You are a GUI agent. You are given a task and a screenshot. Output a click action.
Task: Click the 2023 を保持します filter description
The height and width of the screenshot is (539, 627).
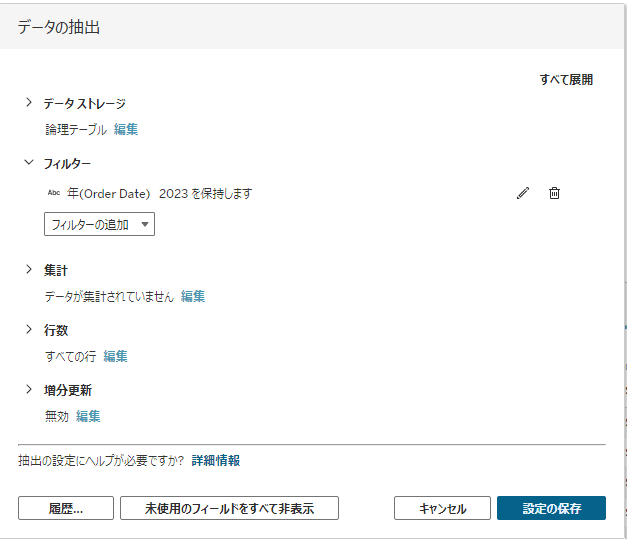[206, 194]
